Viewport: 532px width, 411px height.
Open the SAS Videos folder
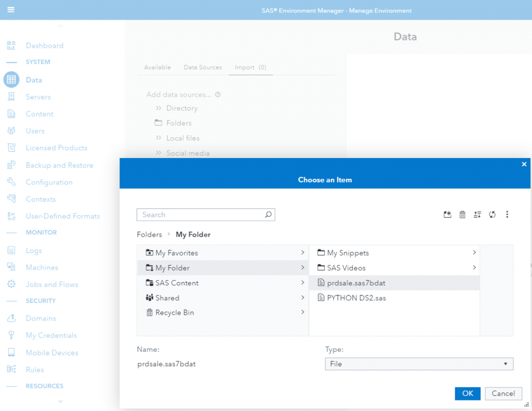point(346,268)
